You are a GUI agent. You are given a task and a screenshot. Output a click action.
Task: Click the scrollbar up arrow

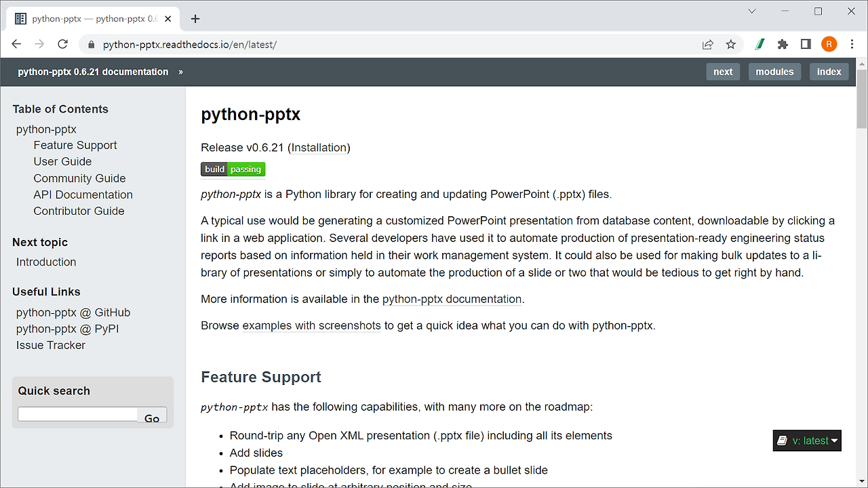(862, 63)
